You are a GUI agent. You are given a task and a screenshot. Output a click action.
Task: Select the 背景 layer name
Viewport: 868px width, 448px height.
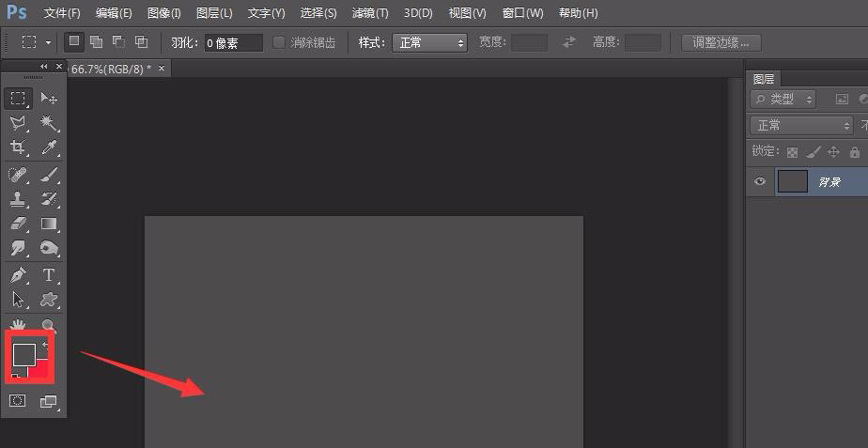(829, 181)
